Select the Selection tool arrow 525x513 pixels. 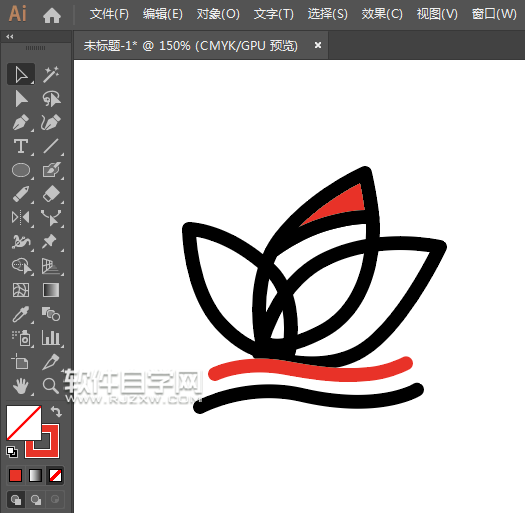[21, 74]
